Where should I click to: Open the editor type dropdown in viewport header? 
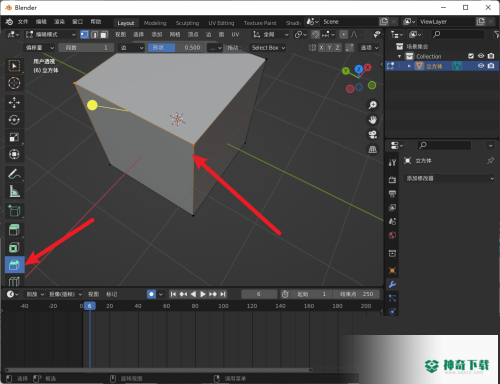click(13, 34)
